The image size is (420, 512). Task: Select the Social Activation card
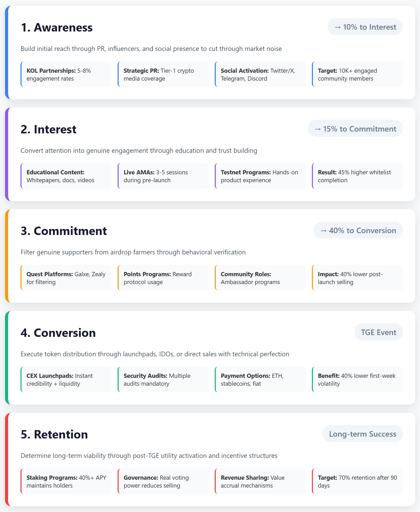(260, 74)
